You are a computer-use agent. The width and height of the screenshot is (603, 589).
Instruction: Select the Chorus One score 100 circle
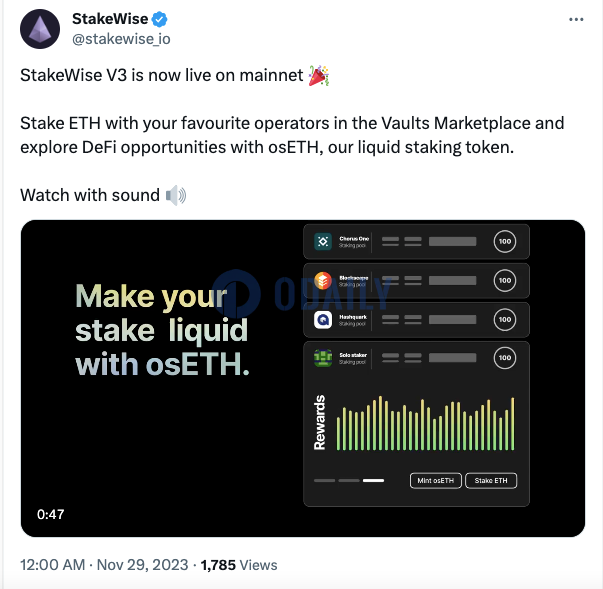coord(505,241)
